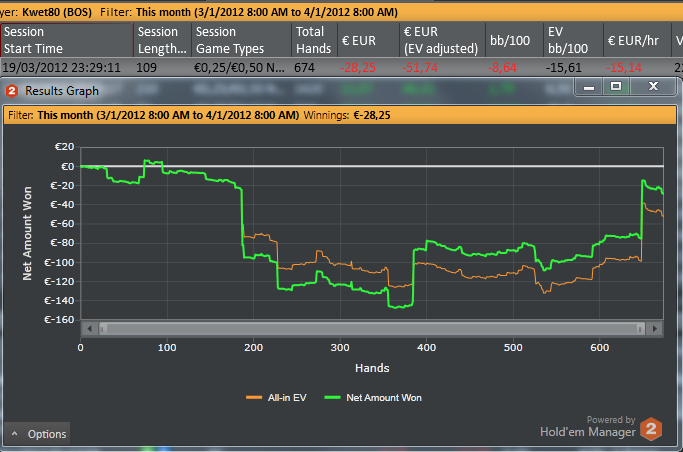Sort by Session Length column header
The height and width of the screenshot is (452, 683).
pyautogui.click(x=162, y=40)
